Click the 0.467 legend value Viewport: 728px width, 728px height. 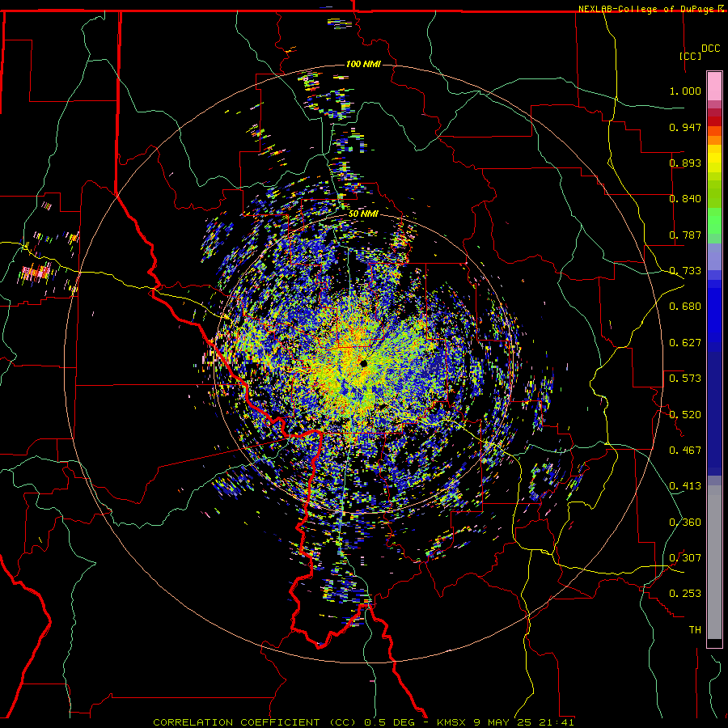point(685,451)
